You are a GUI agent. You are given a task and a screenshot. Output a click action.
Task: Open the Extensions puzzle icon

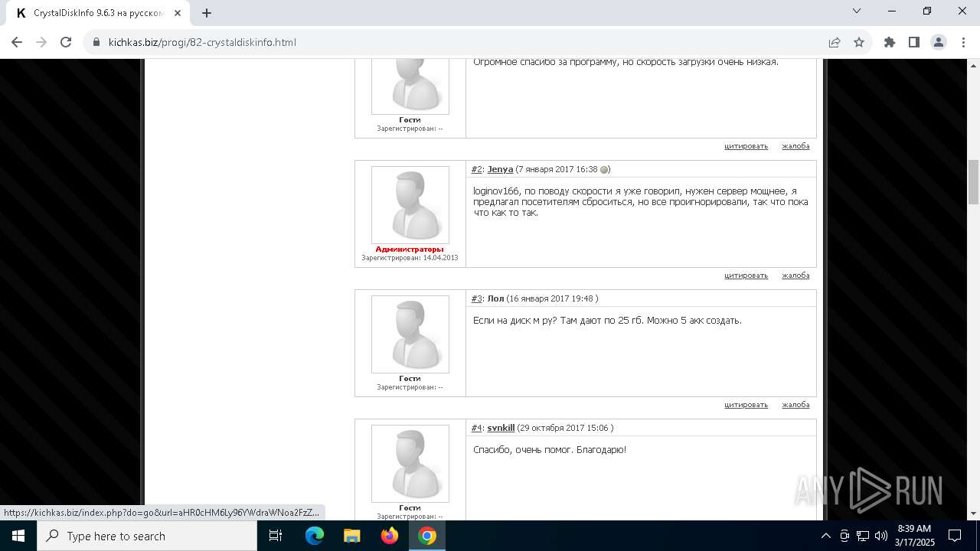click(x=890, y=42)
